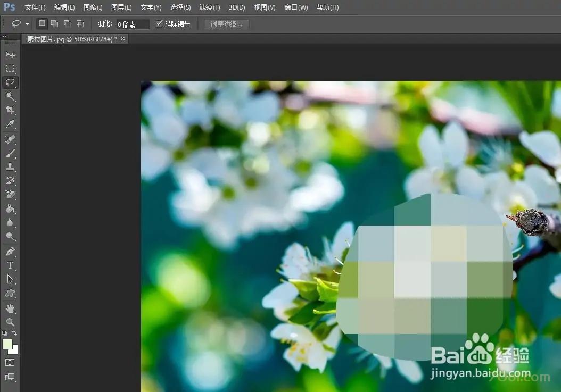Select the Magic Wand tool

pyautogui.click(x=10, y=96)
